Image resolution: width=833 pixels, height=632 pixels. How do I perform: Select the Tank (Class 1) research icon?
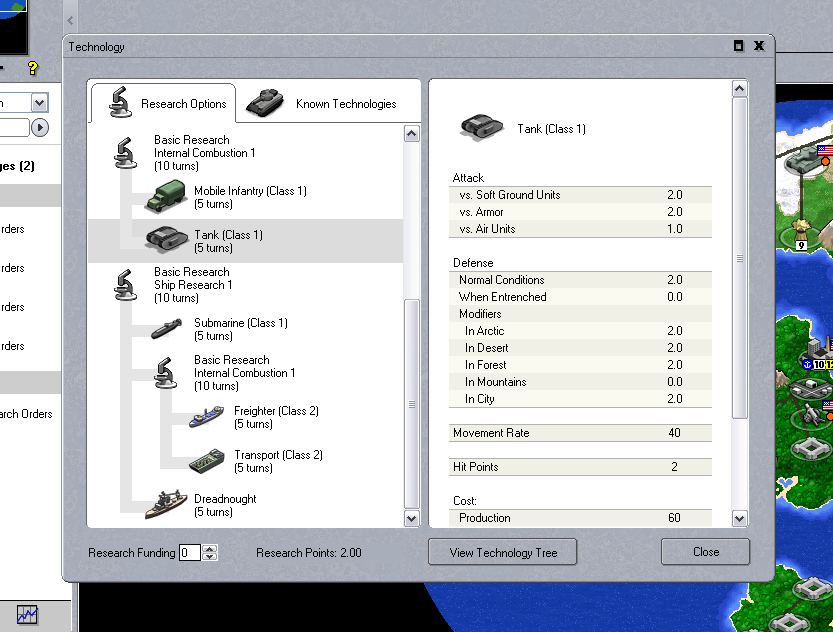162,241
